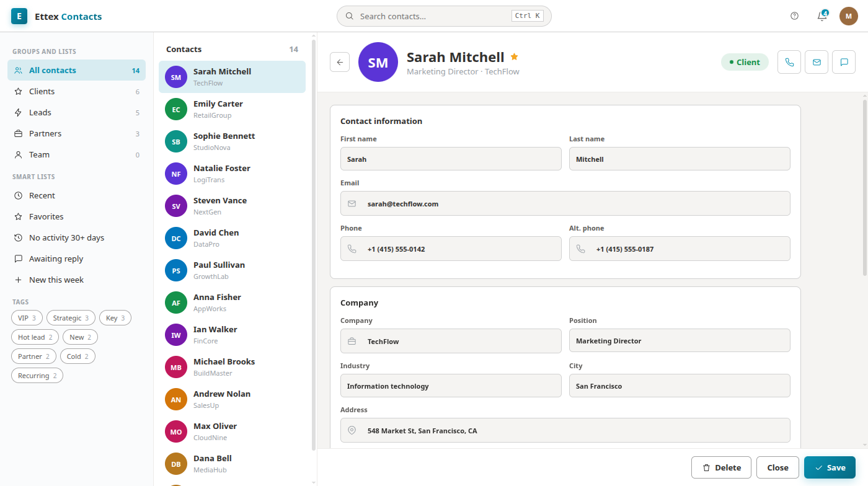868x486 pixels.
Task: Select Anna Fisher in contacts list
Action: [x=232, y=303]
